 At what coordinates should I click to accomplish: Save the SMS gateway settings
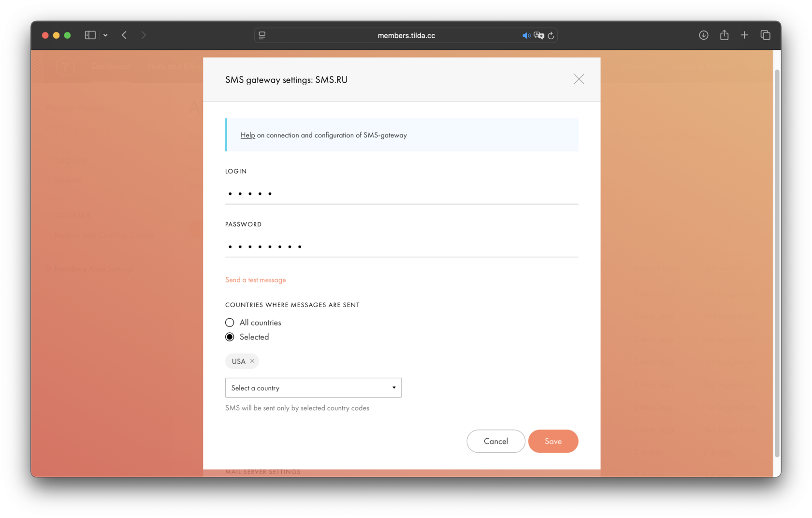[x=553, y=441]
